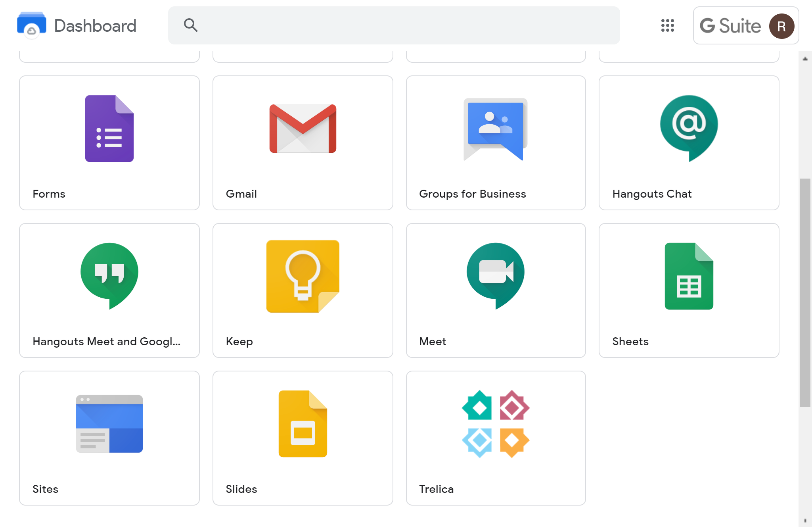Open the Meet video camera icon
This screenshot has height=527, width=812.
point(496,276)
